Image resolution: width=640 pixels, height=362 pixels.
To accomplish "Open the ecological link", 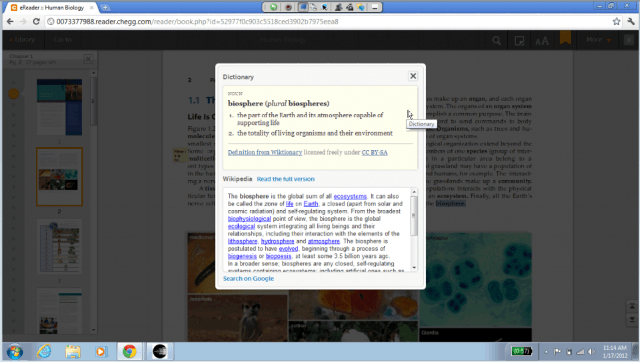I will point(241,226).
